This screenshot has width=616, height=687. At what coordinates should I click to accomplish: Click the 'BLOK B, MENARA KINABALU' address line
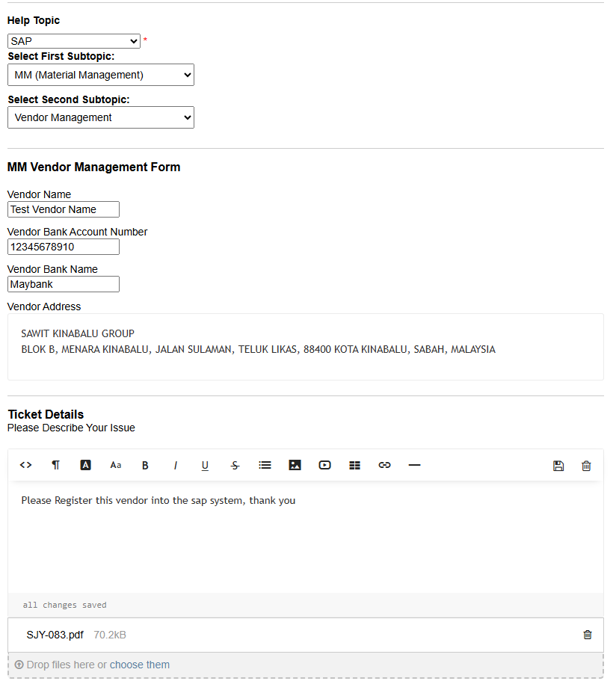(258, 349)
